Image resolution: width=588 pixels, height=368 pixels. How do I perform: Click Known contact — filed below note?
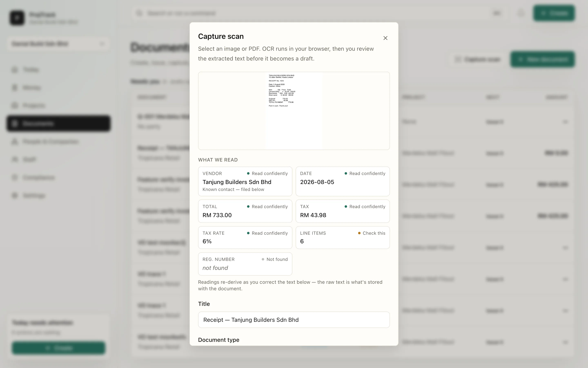click(233, 189)
